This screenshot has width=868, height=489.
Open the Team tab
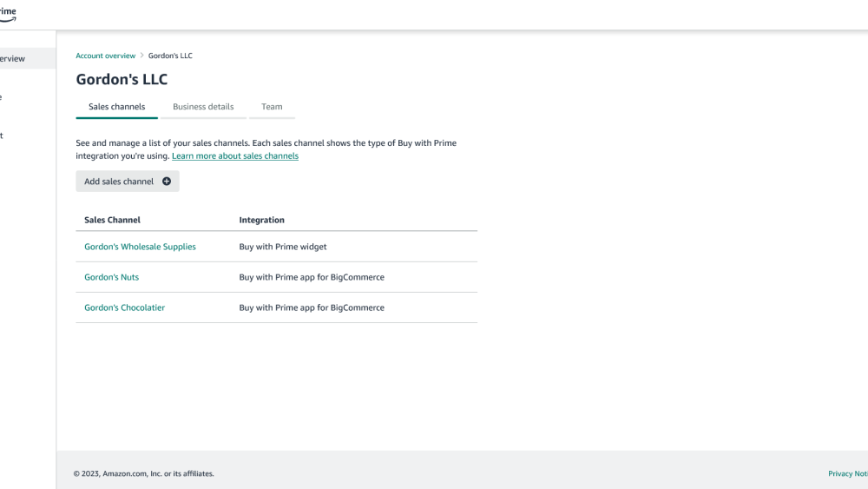[272, 107]
